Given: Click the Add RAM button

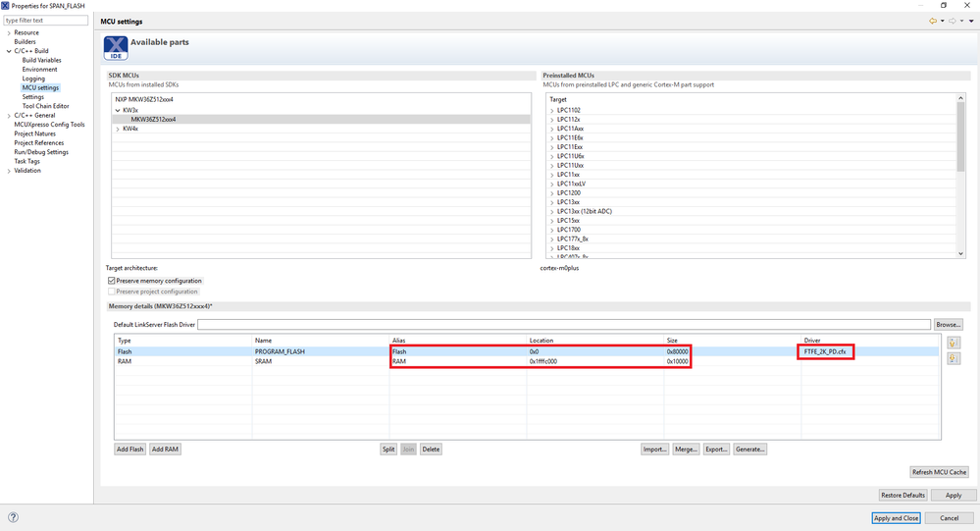Looking at the screenshot, I should coord(165,450).
